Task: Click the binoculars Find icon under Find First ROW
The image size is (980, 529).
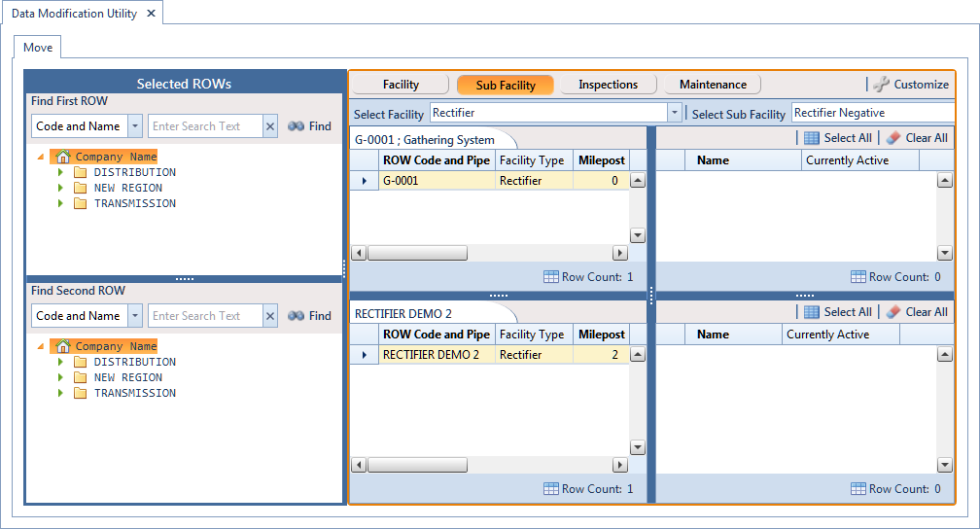Action: [x=297, y=126]
